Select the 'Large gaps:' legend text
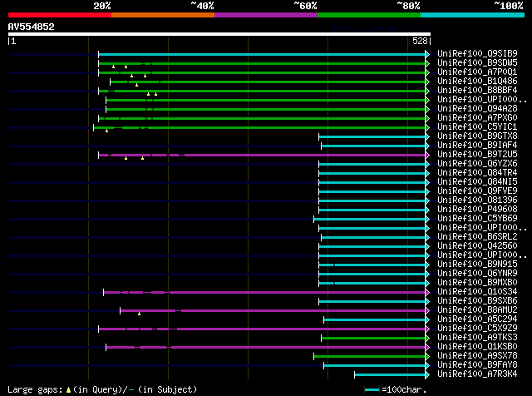Viewport: 532px width, 396px height. 35,389
